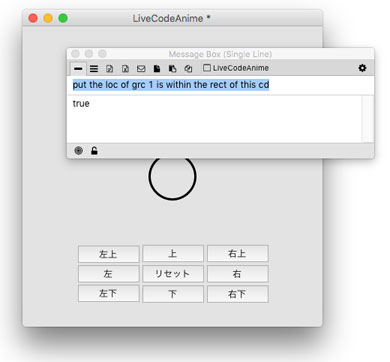Image resolution: width=390 pixels, height=362 pixels.
Task: Open the Global Properties pane icon
Action: pos(109,69)
